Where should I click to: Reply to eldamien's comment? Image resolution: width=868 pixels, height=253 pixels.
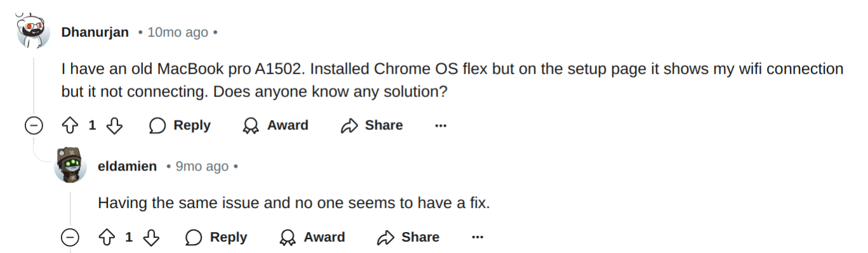217,238
